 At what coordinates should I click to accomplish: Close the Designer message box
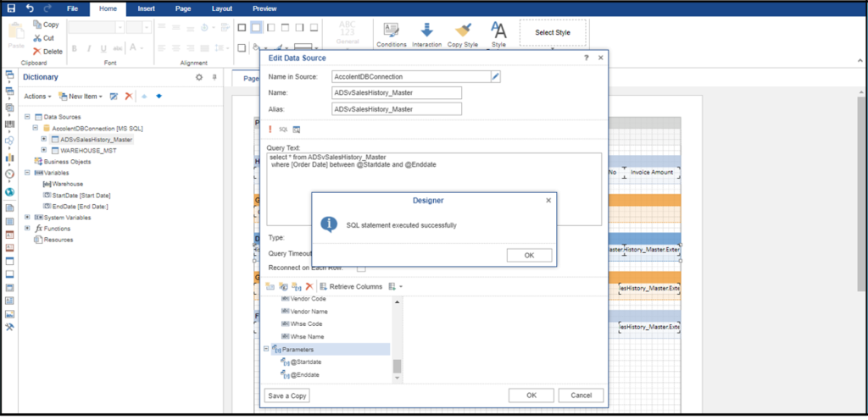[548, 200]
